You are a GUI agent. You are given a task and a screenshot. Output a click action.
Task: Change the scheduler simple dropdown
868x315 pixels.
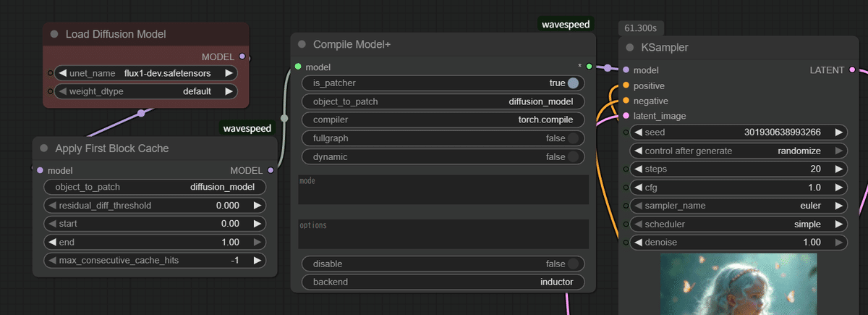coord(734,224)
